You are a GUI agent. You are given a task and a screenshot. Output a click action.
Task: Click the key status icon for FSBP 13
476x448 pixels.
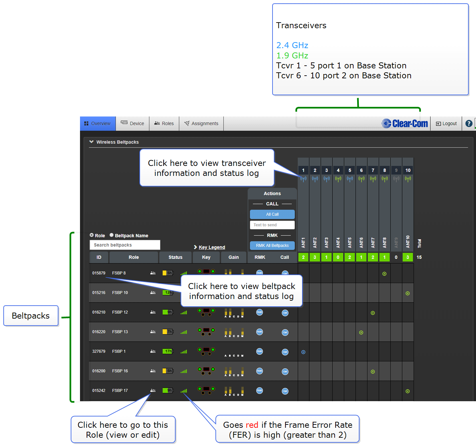coord(206,332)
